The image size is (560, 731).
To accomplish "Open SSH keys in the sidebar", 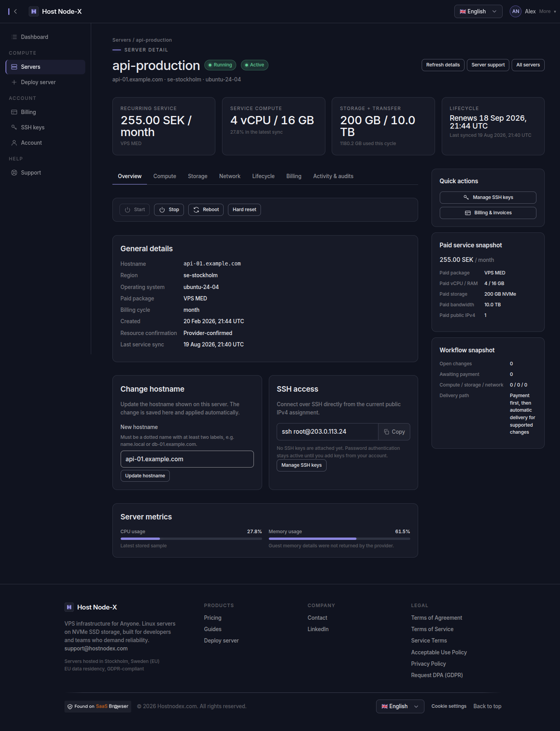I will click(46, 127).
